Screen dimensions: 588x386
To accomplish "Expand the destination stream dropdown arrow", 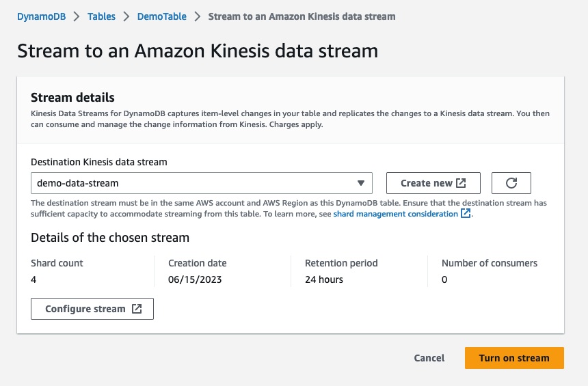I will (361, 183).
